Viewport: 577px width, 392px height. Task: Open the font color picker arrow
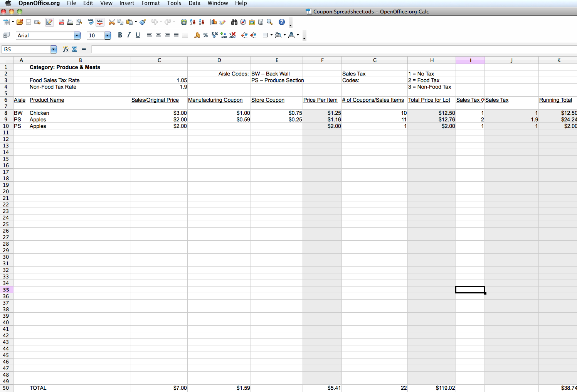point(298,35)
